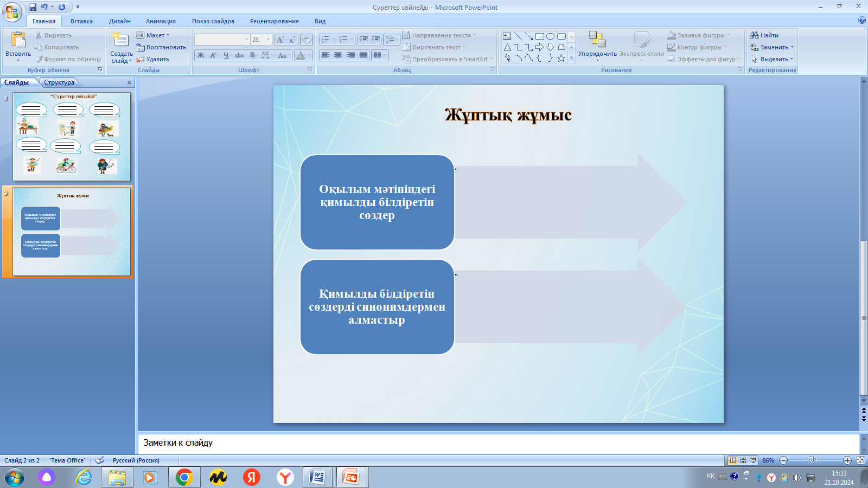Click the Найти binoculars button
Screen dimensions: 868x488
click(764, 35)
